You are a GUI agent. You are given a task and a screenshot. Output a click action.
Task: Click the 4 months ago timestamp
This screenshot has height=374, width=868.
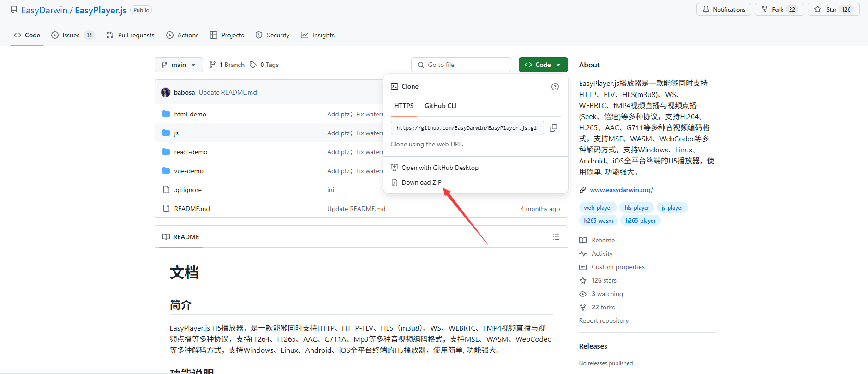540,209
